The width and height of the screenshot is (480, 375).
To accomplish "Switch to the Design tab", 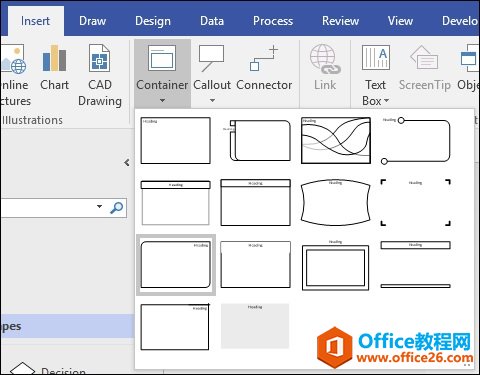I will tap(153, 21).
